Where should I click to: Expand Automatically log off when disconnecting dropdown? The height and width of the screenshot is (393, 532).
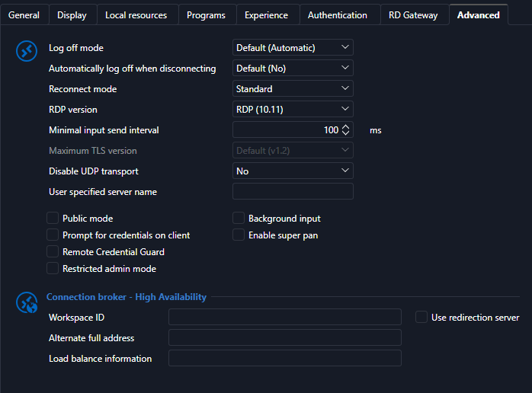click(293, 68)
